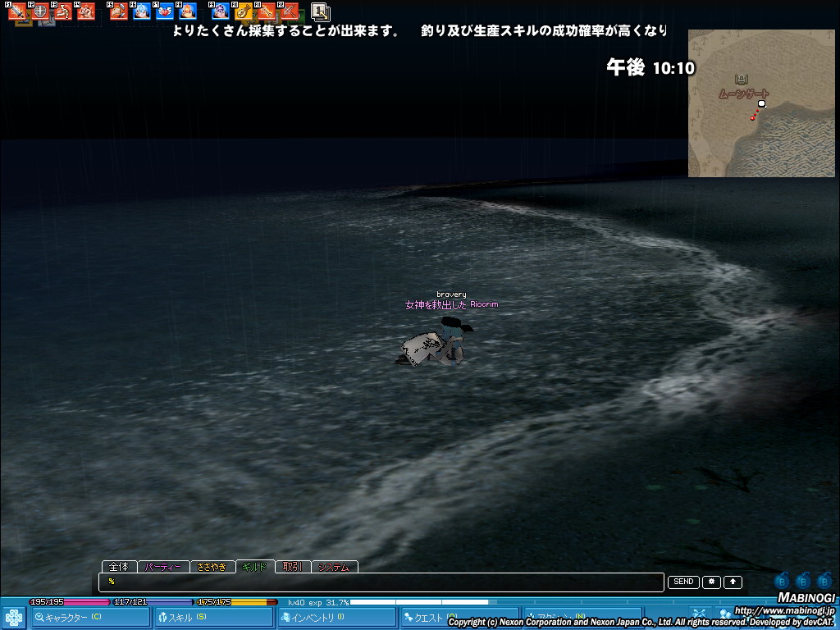Click the minimap in the corner

(761, 103)
